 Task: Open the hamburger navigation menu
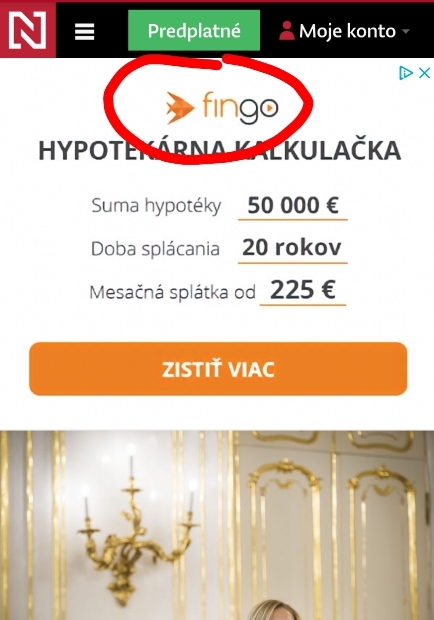pyautogui.click(x=85, y=31)
